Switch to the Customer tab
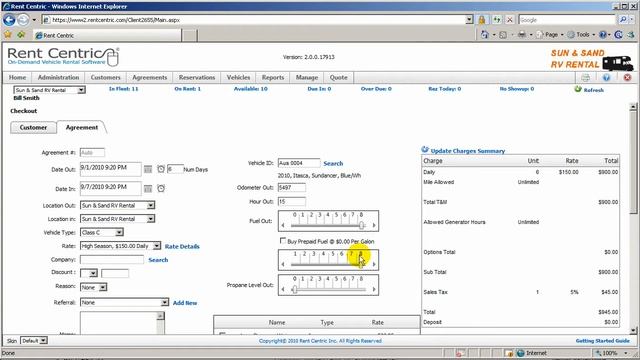Image resolution: width=640 pixels, height=360 pixels. [x=33, y=128]
